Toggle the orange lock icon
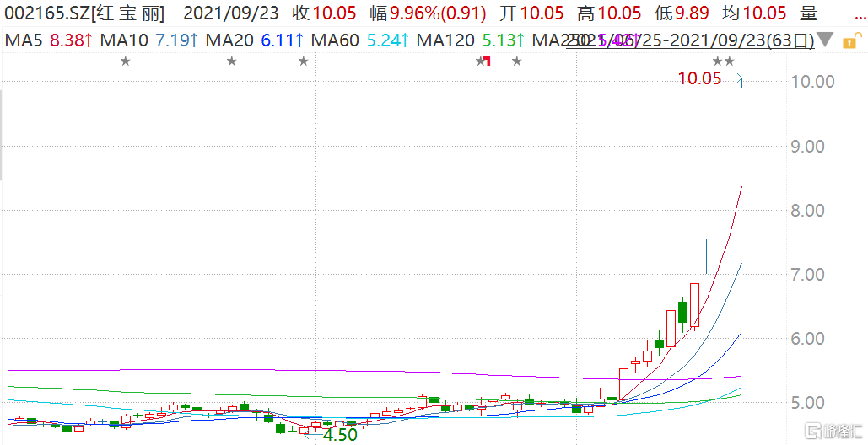Image resolution: width=868 pixels, height=445 pixels. tap(852, 40)
